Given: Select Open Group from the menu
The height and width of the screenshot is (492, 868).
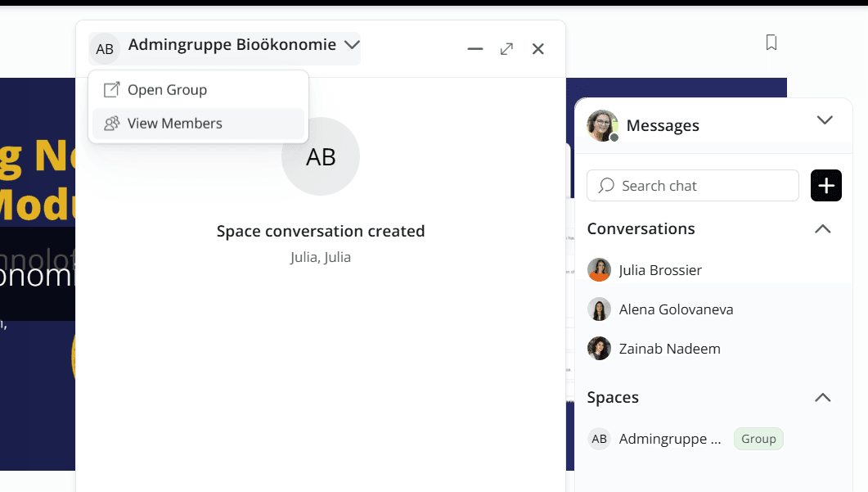Looking at the screenshot, I should click(167, 90).
